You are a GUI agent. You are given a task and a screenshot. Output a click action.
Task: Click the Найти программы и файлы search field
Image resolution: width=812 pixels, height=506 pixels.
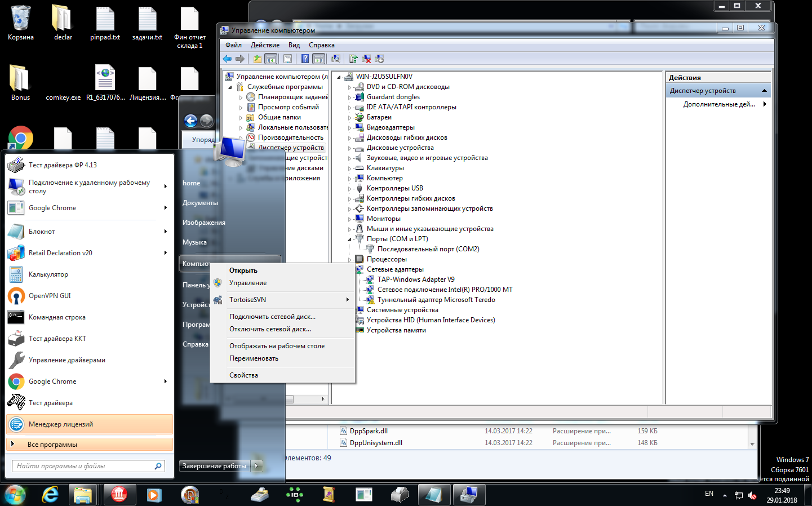coord(85,466)
